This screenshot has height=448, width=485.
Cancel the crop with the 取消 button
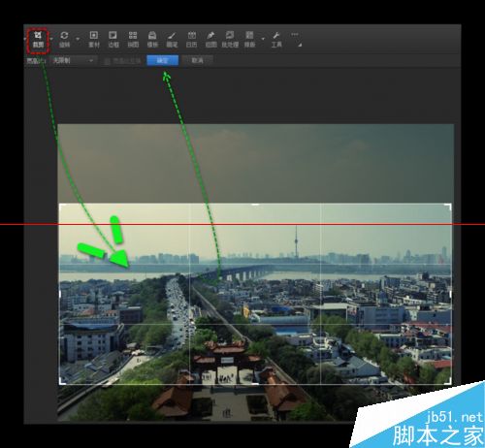pyautogui.click(x=197, y=60)
